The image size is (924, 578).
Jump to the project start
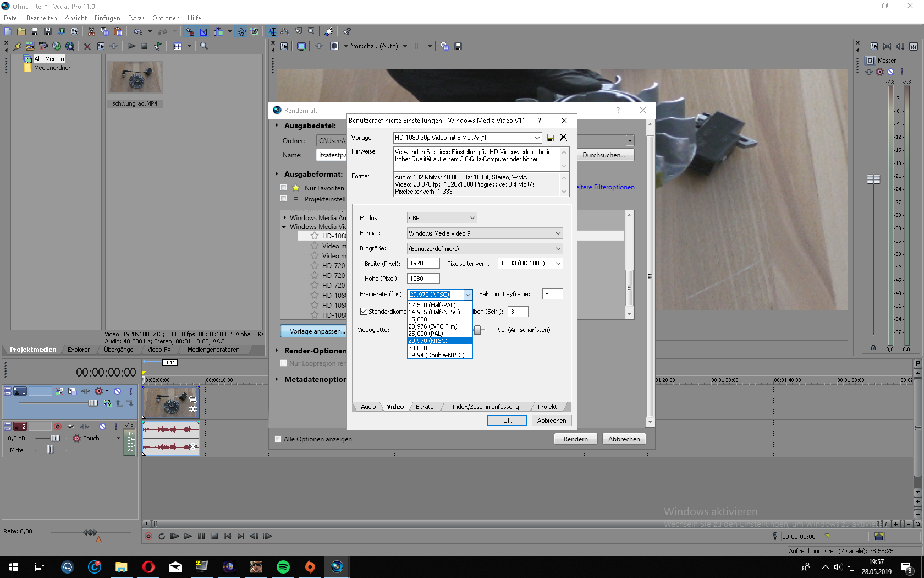tap(228, 536)
